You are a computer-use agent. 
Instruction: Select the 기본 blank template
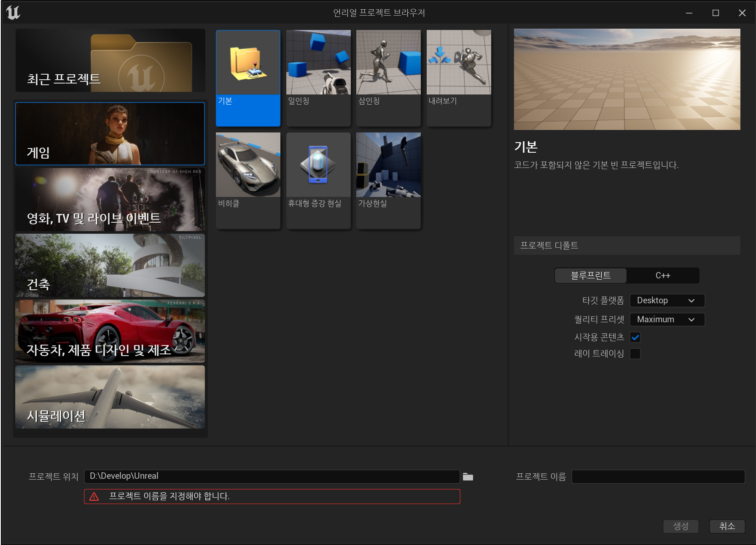(248, 78)
